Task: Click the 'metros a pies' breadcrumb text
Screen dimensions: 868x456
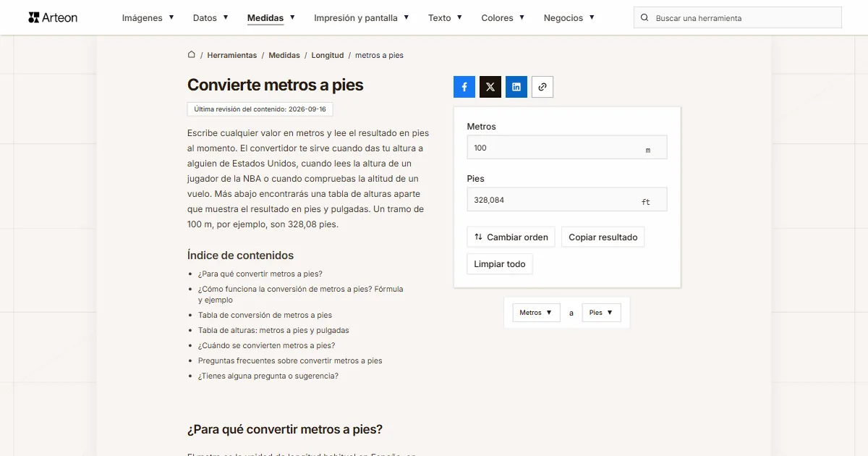Action: (x=379, y=55)
